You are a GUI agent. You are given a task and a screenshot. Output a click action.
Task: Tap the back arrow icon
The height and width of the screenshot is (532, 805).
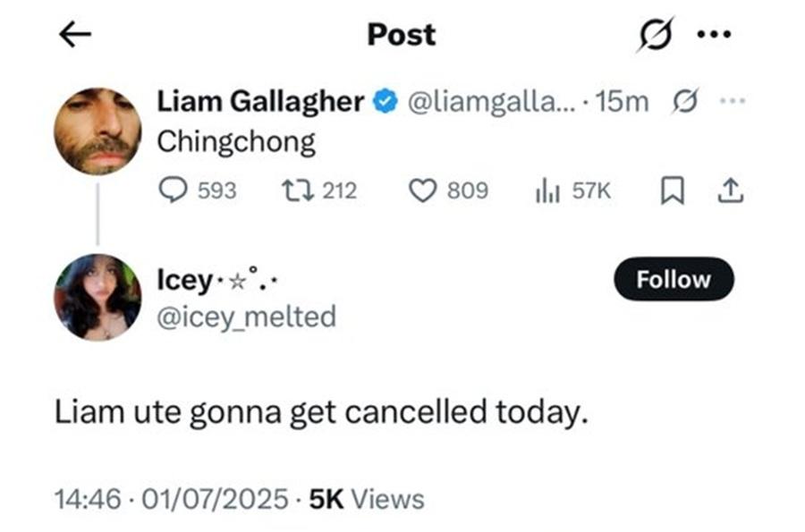tap(74, 34)
